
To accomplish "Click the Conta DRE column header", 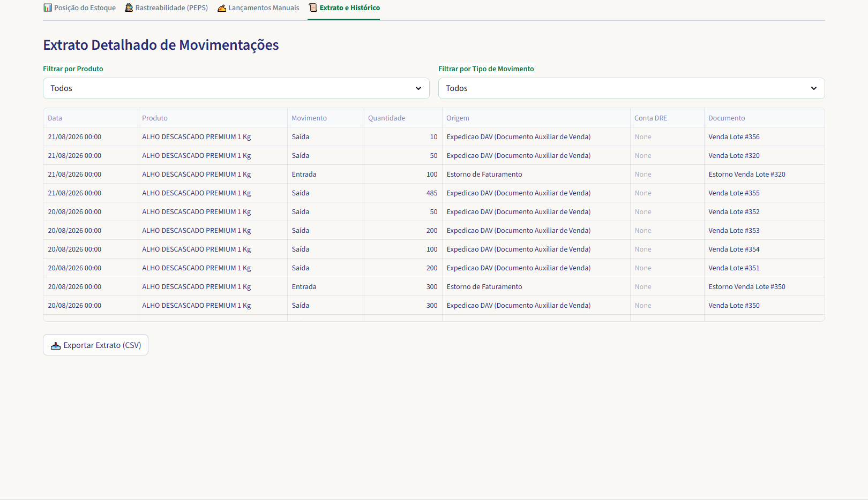I will point(667,118).
